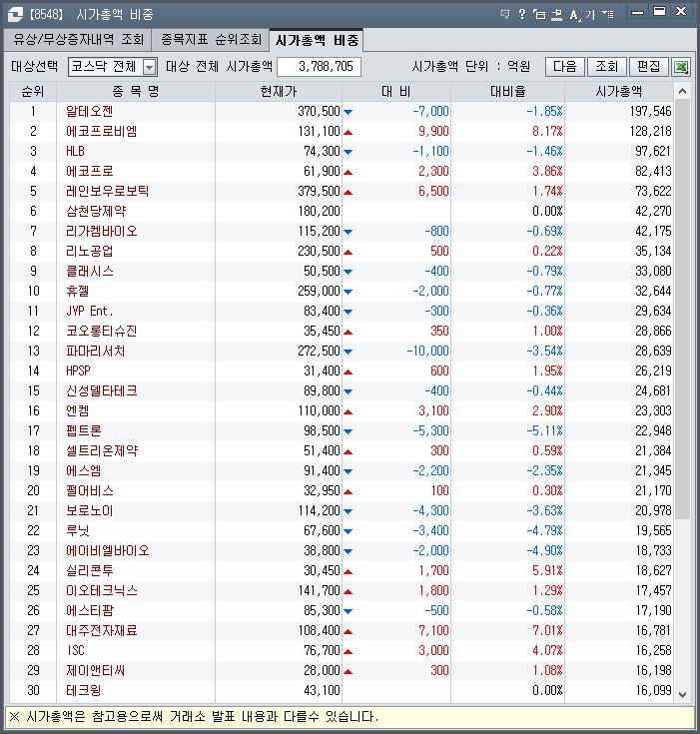Maximize the 시가총액 비중 window
Image resolution: width=700 pixels, height=734 pixels.
click(x=659, y=12)
